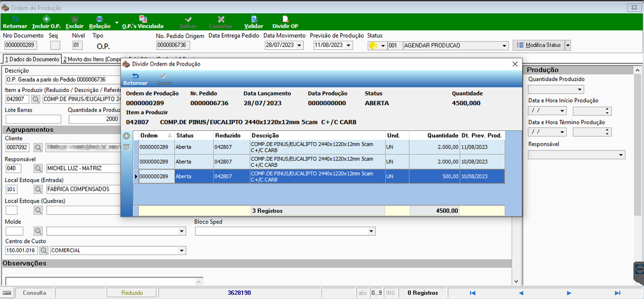Click the magnifier icon next to the Cliente code

[38, 148]
